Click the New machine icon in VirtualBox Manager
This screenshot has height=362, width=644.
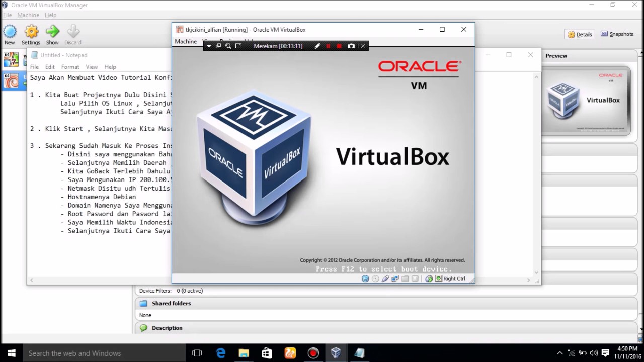coord(10,31)
